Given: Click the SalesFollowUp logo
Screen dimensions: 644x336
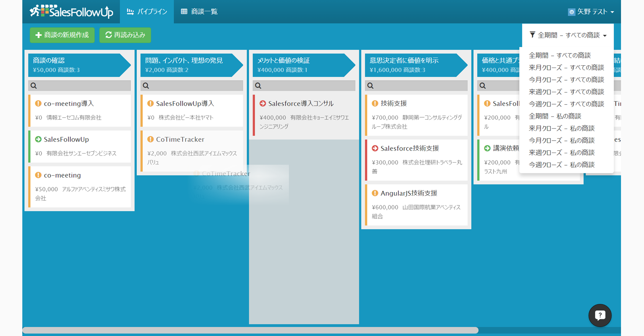Looking at the screenshot, I should (x=71, y=12).
